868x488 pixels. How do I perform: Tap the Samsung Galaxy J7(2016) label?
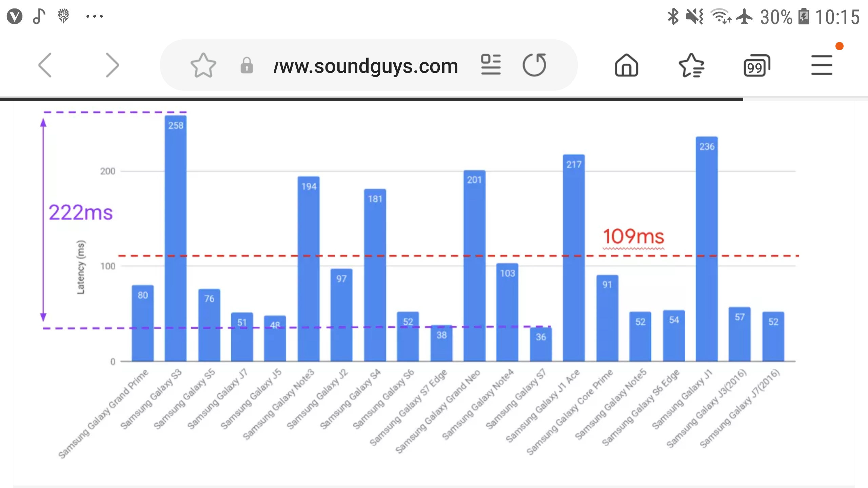[740, 408]
